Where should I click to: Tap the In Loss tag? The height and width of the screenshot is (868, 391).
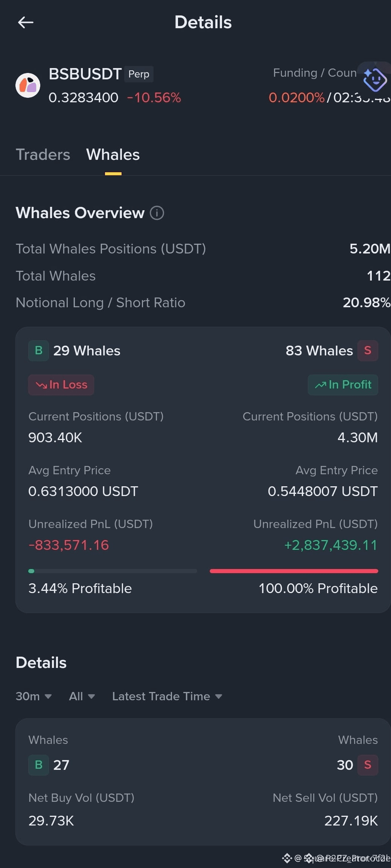[61, 385]
